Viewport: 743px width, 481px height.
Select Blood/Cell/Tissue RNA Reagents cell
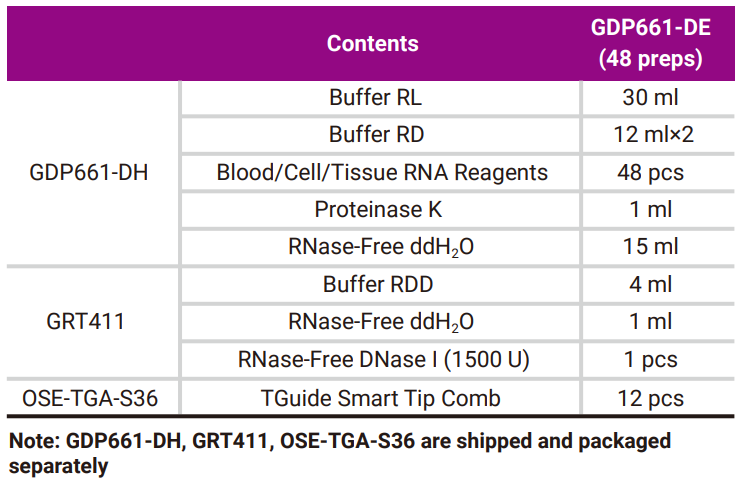[x=382, y=172]
